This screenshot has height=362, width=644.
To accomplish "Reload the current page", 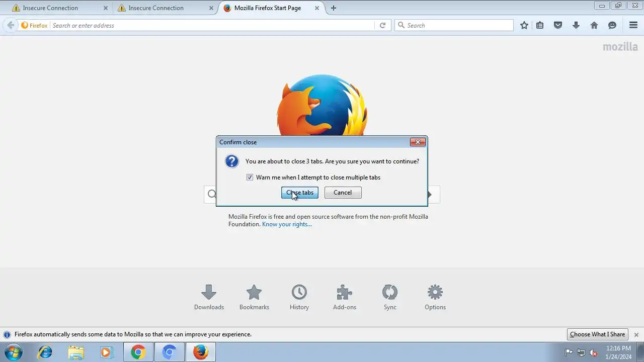I will [x=382, y=25].
